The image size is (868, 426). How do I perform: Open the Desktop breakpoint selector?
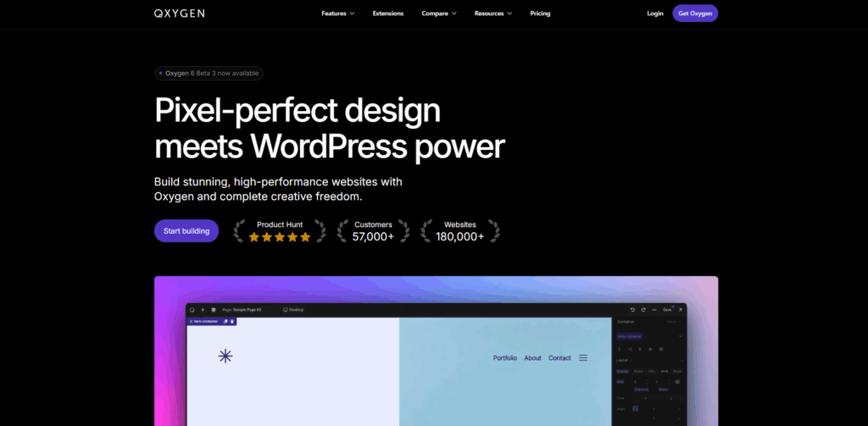click(293, 310)
